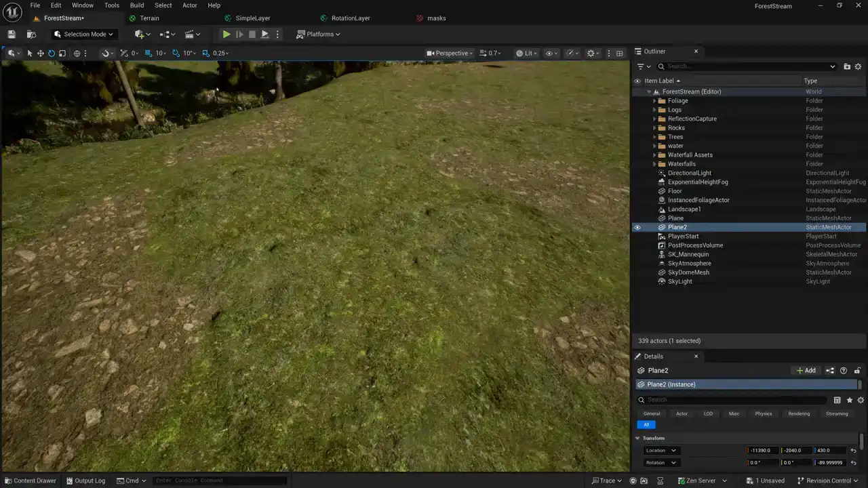Activate the Rotate gizmo tool

click(52, 54)
